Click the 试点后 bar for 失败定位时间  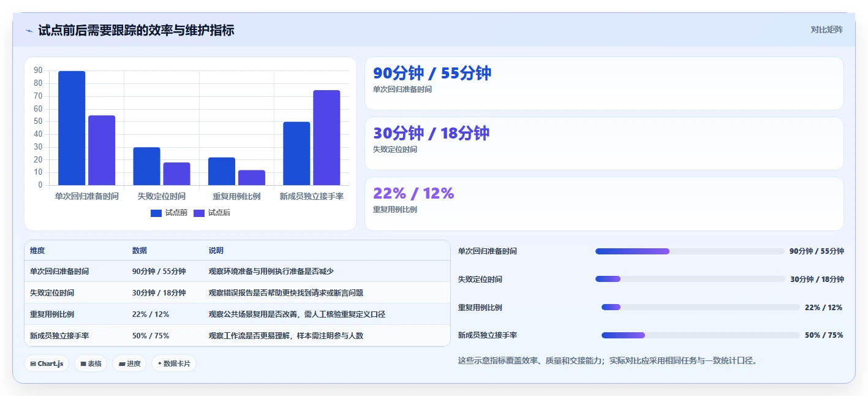[176, 173]
